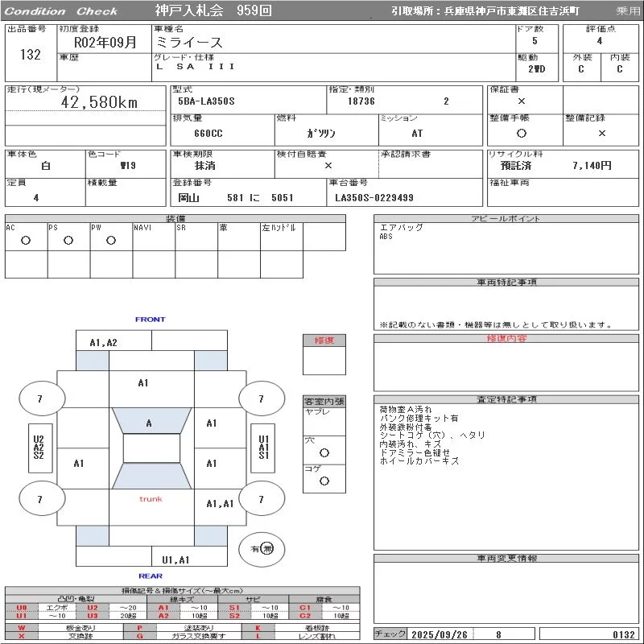Click the C1 corrosion legend cell
The width and height of the screenshot is (644, 644).
coord(305,608)
